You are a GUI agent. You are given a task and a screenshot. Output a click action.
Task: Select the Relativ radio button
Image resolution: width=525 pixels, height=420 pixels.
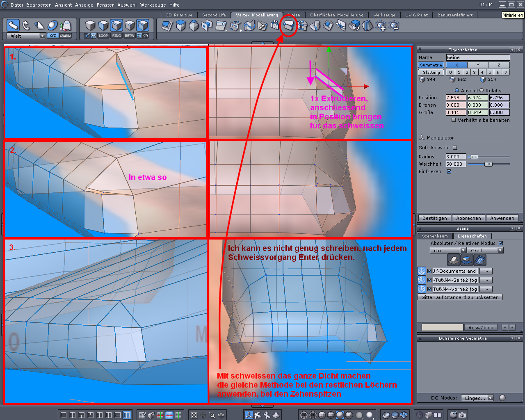tap(482, 90)
